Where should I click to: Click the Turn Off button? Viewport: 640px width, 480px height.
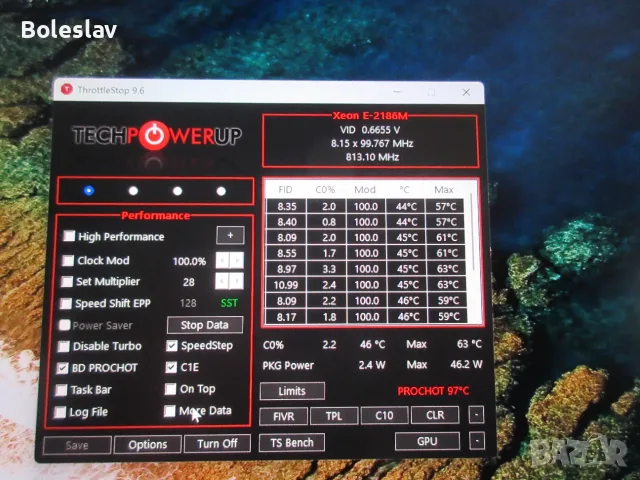[x=217, y=444]
